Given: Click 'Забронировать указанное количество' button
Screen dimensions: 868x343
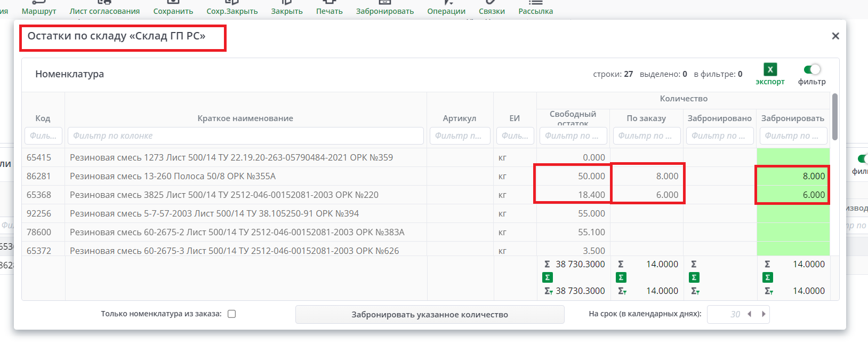Looking at the screenshot, I should [429, 314].
